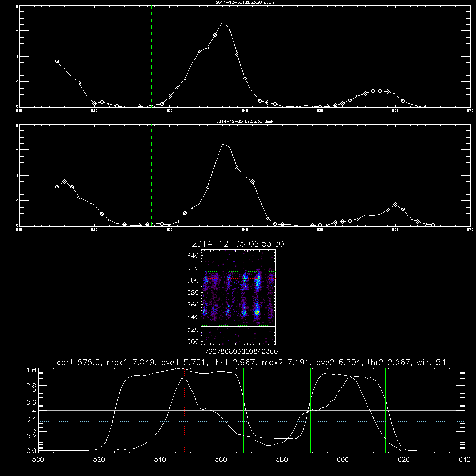Click x-axis label 540 on bottom profile plot
The image size is (476, 476).
(160, 460)
